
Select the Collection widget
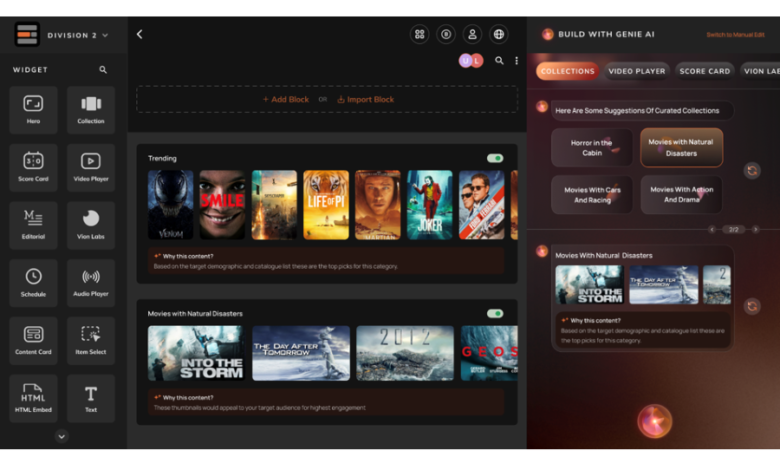(91, 110)
